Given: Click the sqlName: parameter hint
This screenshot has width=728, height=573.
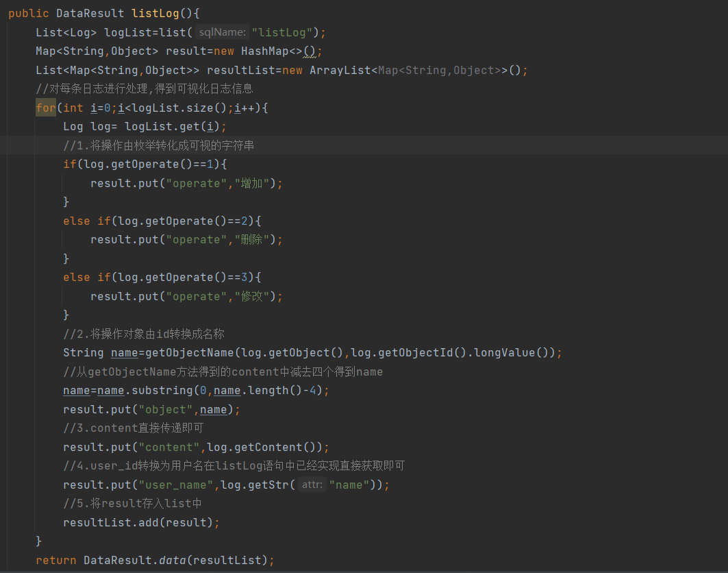Looking at the screenshot, I should click(x=222, y=32).
